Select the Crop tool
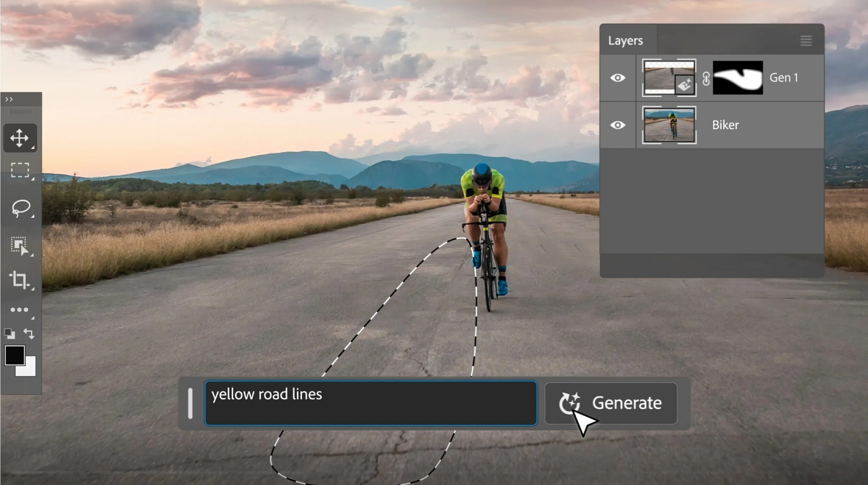The width and height of the screenshot is (868, 485). pyautogui.click(x=19, y=280)
